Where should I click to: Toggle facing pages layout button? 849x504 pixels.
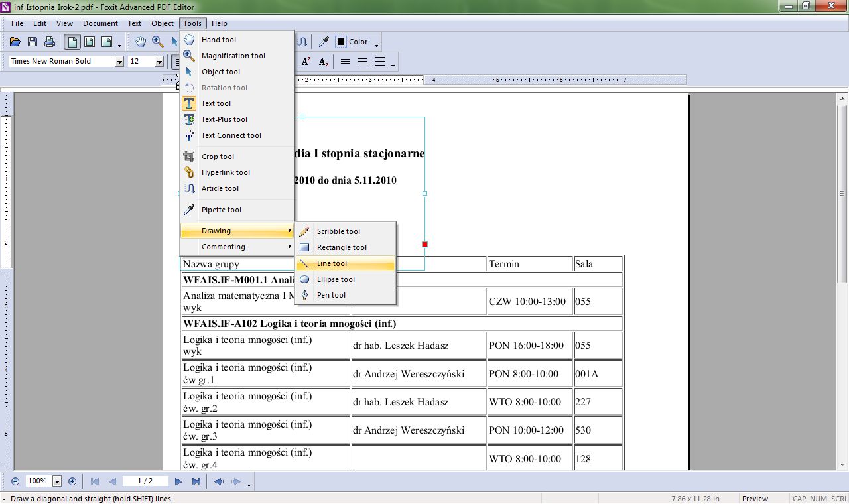point(107,42)
